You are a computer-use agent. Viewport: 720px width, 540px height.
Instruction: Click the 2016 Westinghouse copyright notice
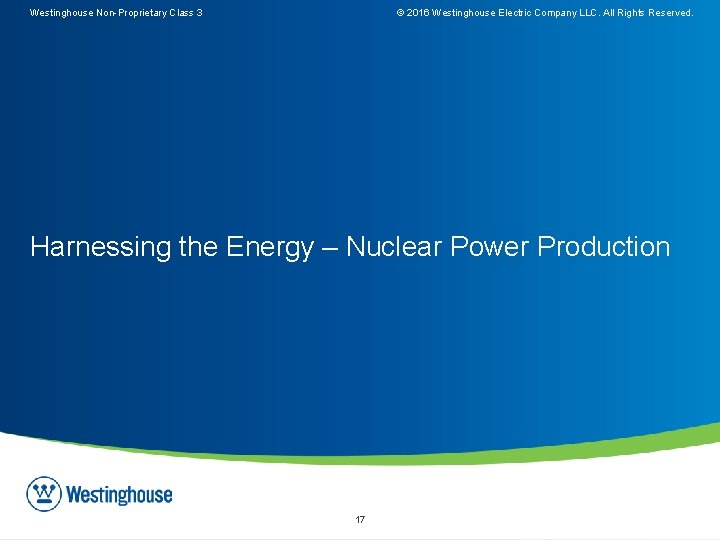(545, 13)
